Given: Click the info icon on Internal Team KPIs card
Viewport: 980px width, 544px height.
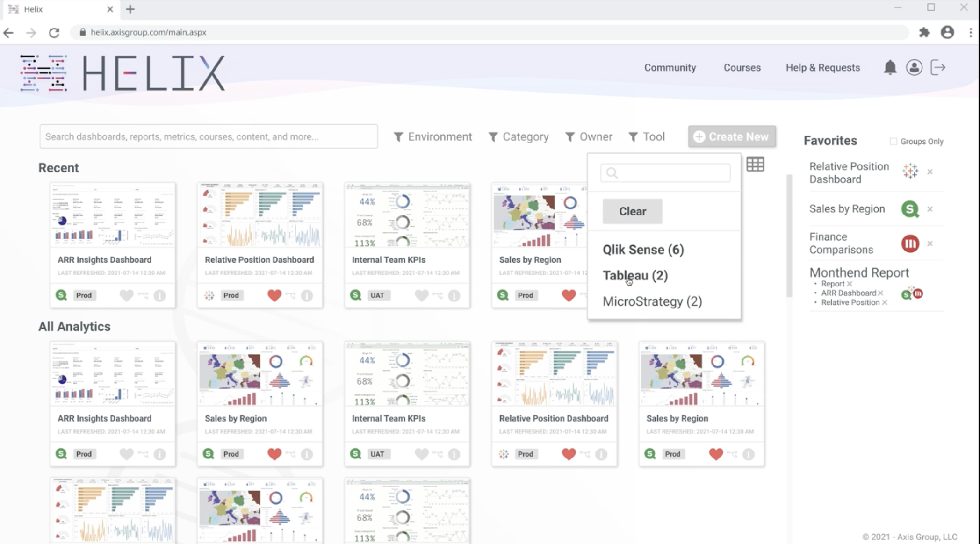Looking at the screenshot, I should (454, 295).
